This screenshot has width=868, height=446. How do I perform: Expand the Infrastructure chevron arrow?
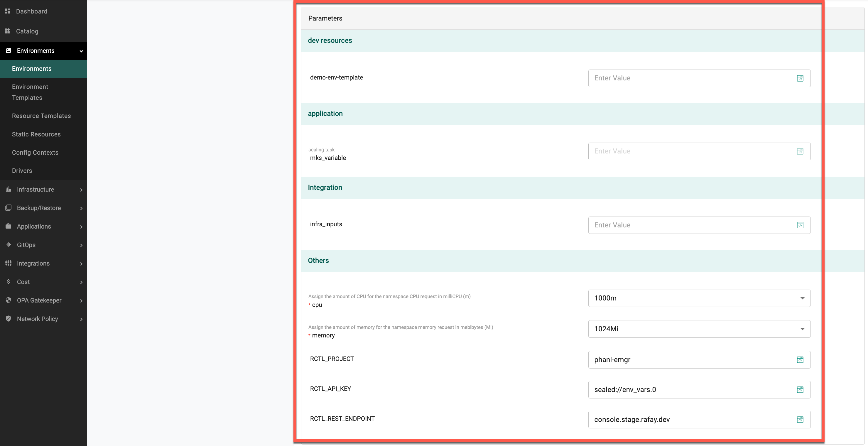[81, 190]
